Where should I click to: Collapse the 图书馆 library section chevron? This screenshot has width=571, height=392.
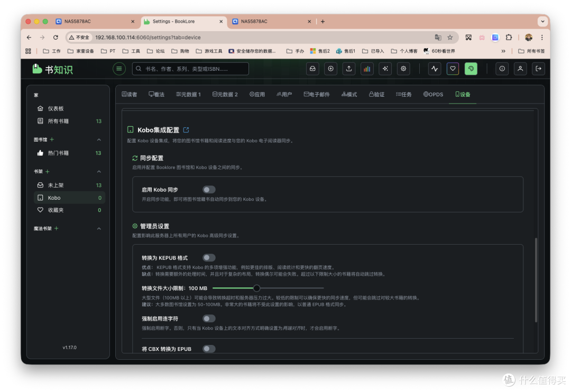click(x=99, y=140)
